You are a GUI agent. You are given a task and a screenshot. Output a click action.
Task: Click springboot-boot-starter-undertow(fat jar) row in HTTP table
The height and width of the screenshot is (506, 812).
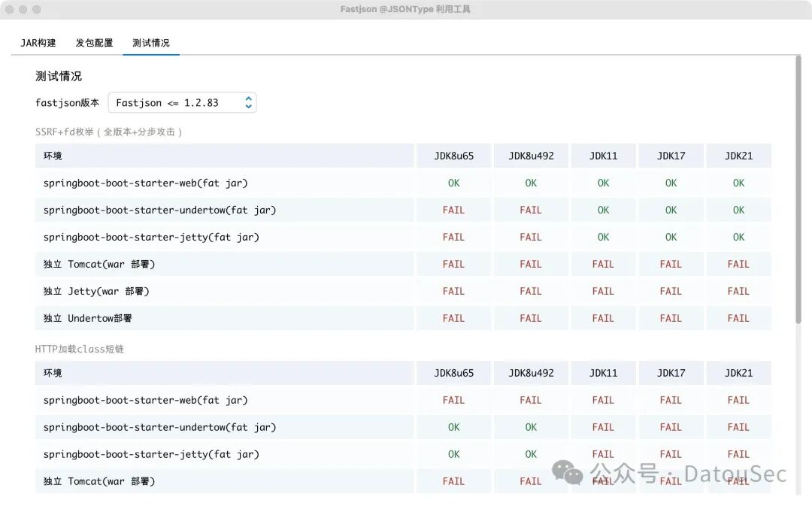point(404,427)
